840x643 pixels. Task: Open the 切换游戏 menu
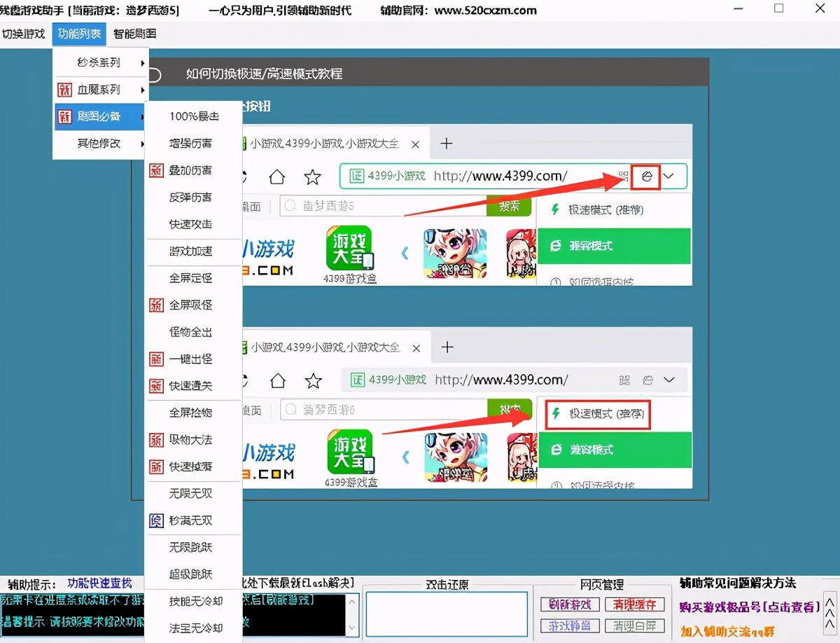tap(24, 33)
